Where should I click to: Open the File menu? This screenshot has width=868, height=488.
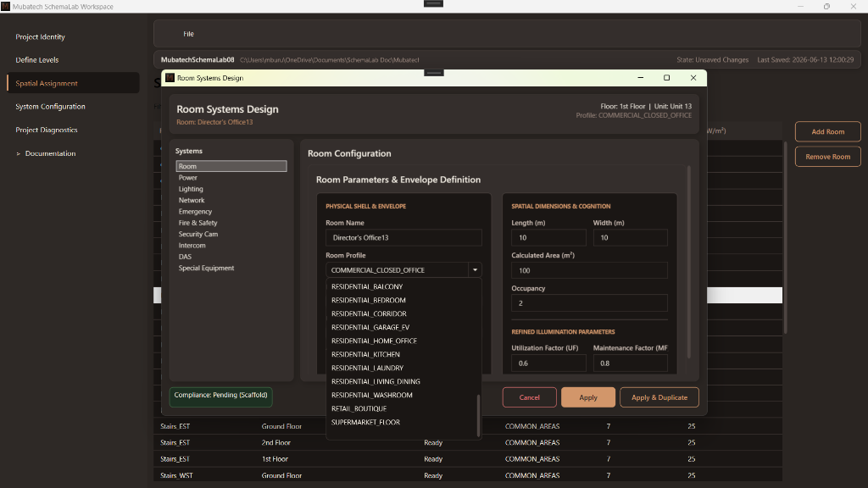point(188,34)
